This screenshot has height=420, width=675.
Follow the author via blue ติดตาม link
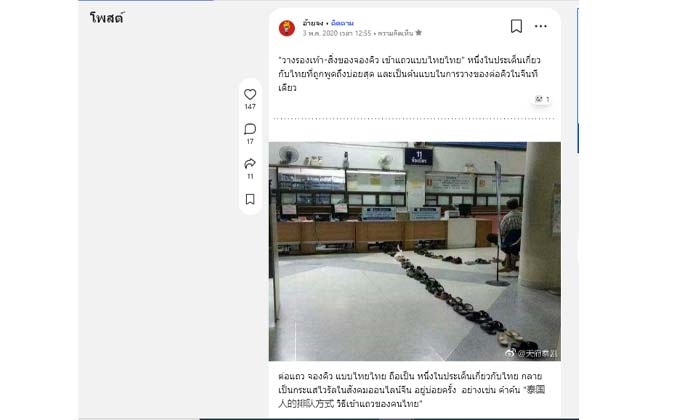pos(342,23)
